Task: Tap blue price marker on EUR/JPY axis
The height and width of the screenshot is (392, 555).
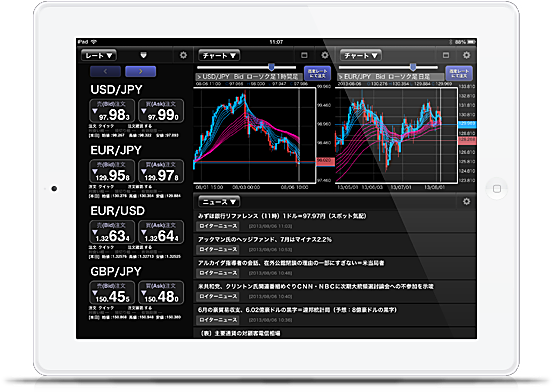Action: click(467, 124)
